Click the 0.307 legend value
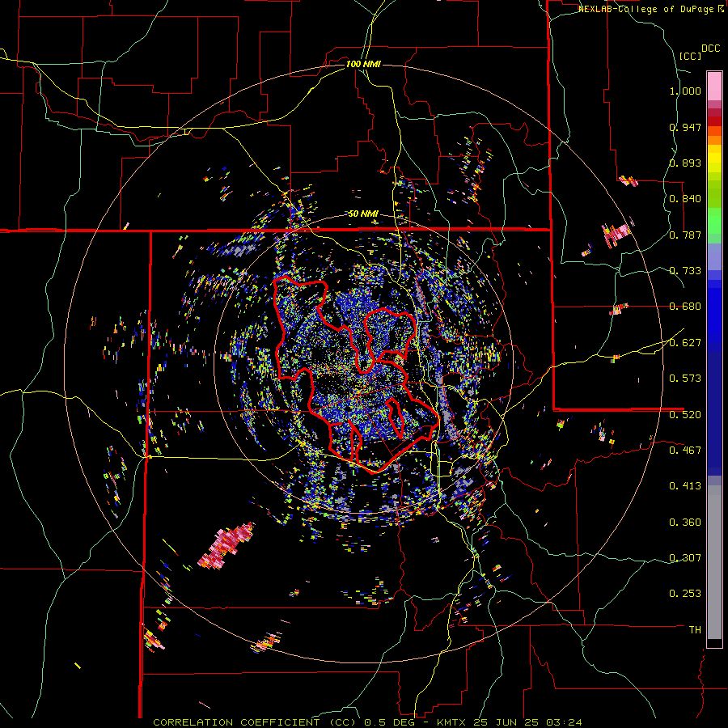 tap(685, 558)
